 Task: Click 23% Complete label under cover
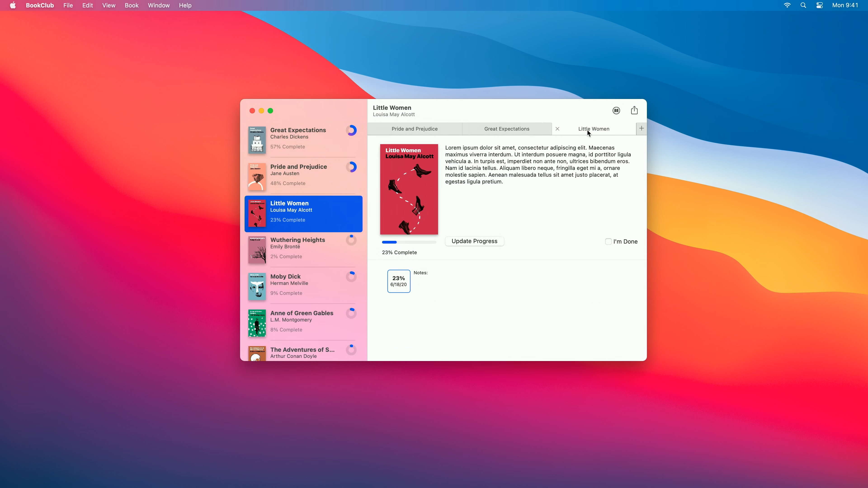click(x=399, y=253)
